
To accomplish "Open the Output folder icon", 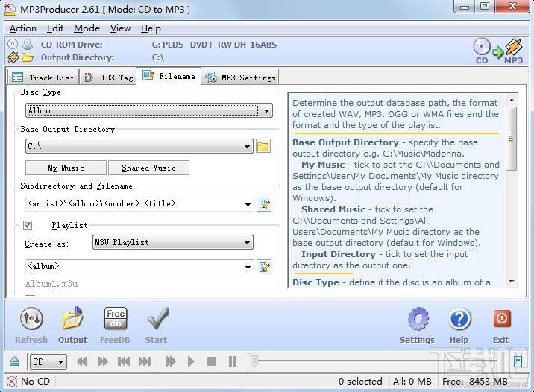I will click(72, 318).
